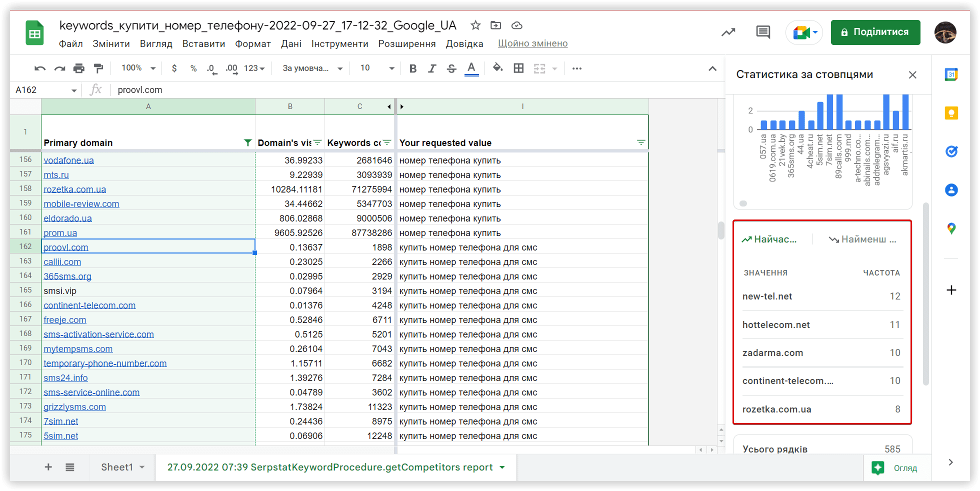This screenshot has width=980, height=491.
Task: Start a Google Meet call
Action: point(804,32)
